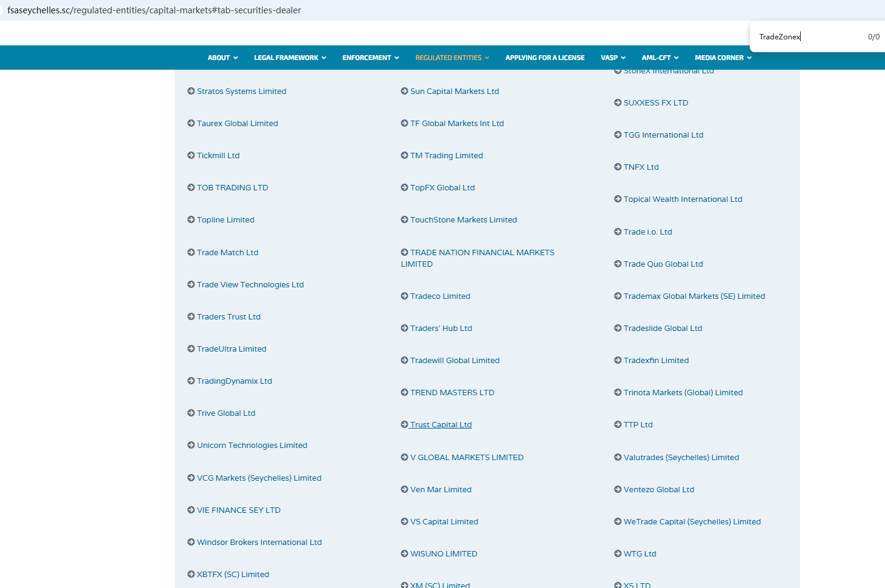The image size is (885, 588).
Task: Click arrow icon beside Tradeco Limited
Action: pyautogui.click(x=404, y=296)
